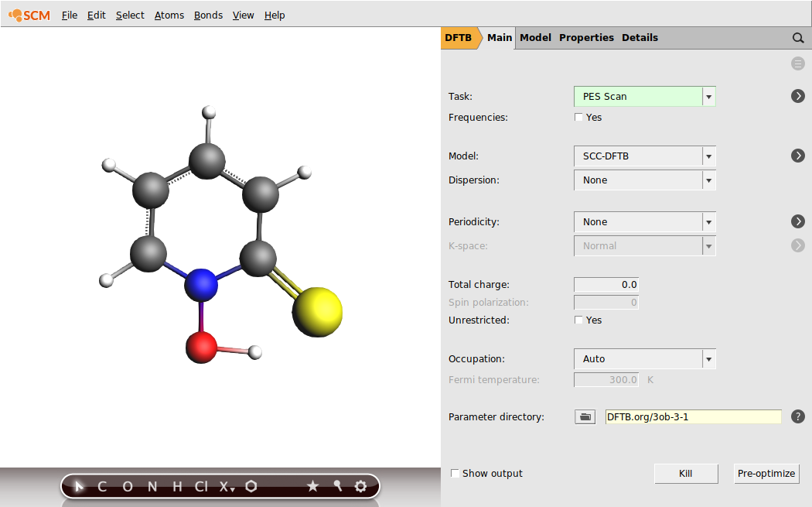Switch to the Properties tab

point(586,38)
